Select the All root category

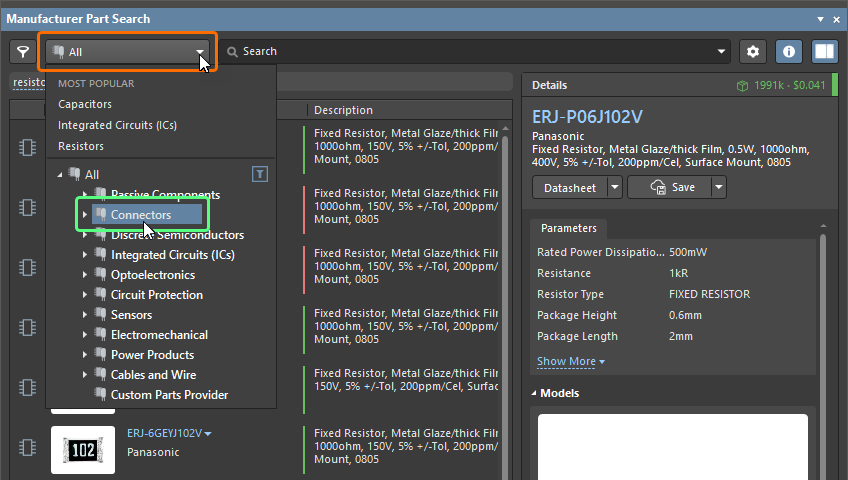92,175
